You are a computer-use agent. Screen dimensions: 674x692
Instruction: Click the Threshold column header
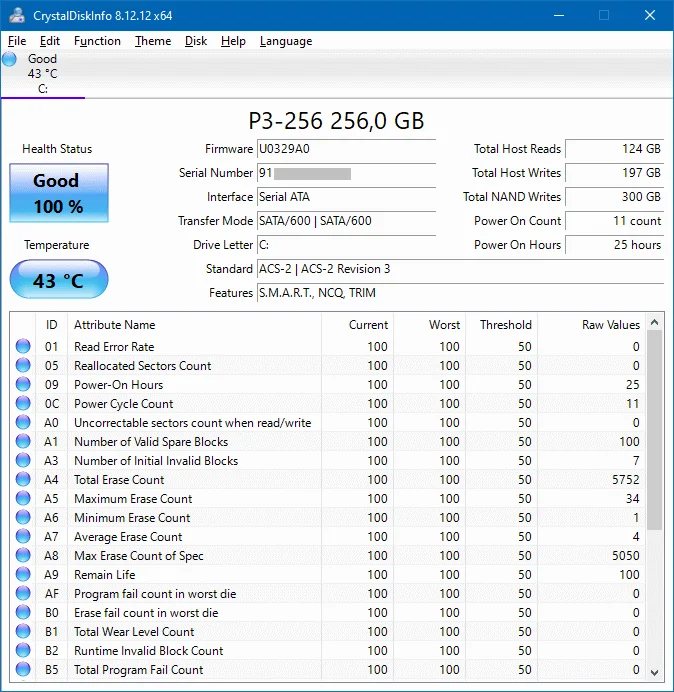pyautogui.click(x=501, y=325)
